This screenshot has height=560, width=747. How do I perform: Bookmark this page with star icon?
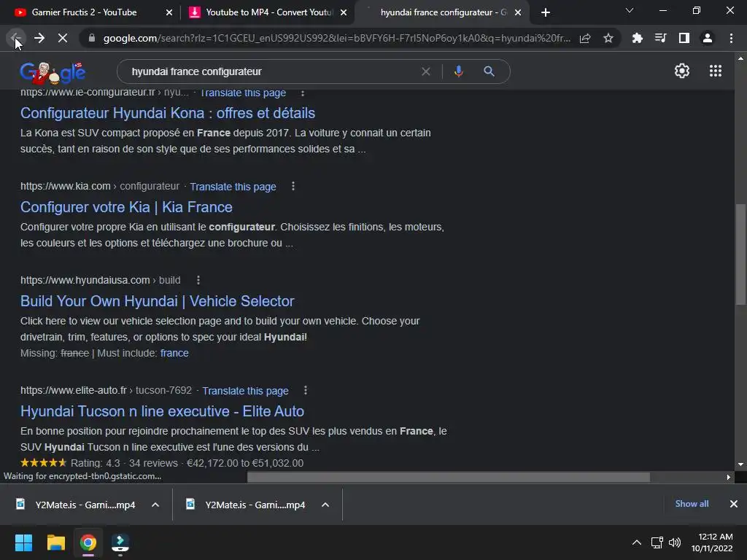pyautogui.click(x=608, y=38)
